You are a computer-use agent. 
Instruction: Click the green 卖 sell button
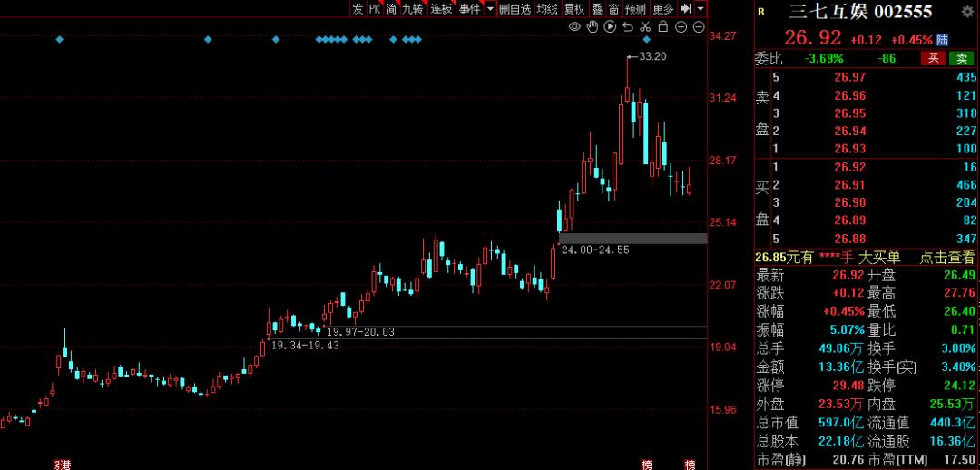[x=962, y=59]
